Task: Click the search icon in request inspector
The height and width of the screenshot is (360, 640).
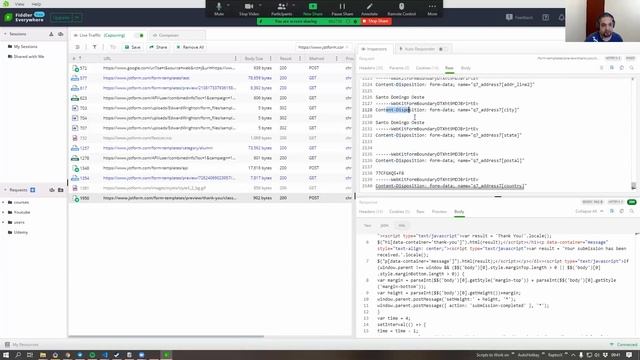Action: (x=631, y=68)
